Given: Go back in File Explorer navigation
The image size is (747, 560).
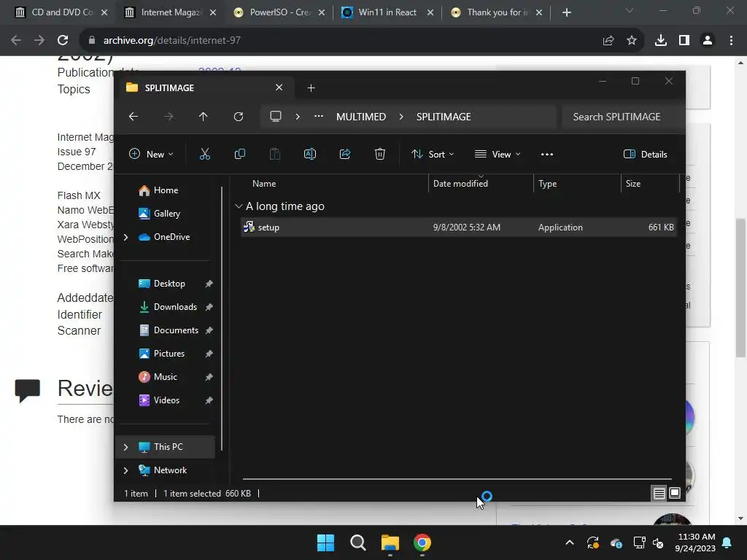Looking at the screenshot, I should (x=133, y=117).
